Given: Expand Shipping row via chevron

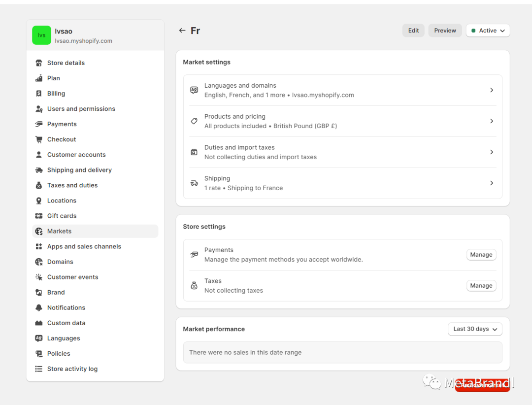Looking at the screenshot, I should (x=492, y=183).
